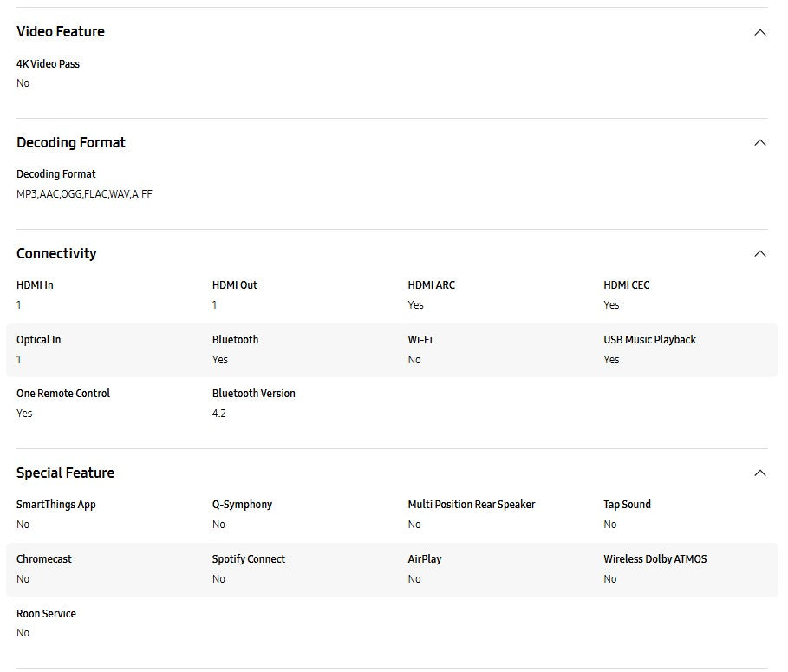Click the Wireless Dolby ATMOS label
788x672 pixels.
(x=654, y=559)
